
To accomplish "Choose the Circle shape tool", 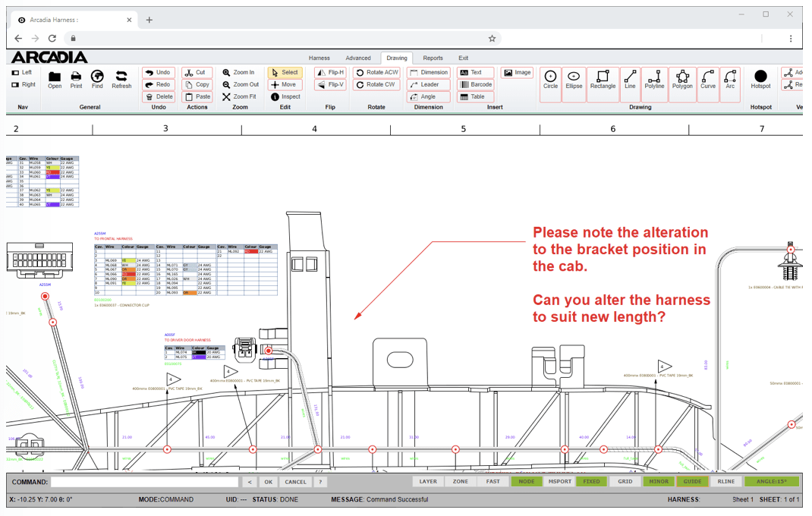I will click(550, 79).
